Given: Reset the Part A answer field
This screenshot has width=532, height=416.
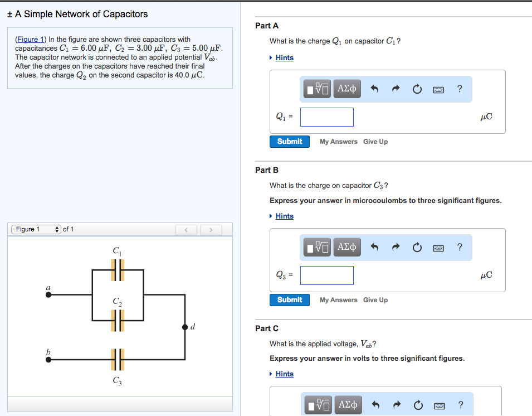Looking at the screenshot, I should click(x=417, y=89).
